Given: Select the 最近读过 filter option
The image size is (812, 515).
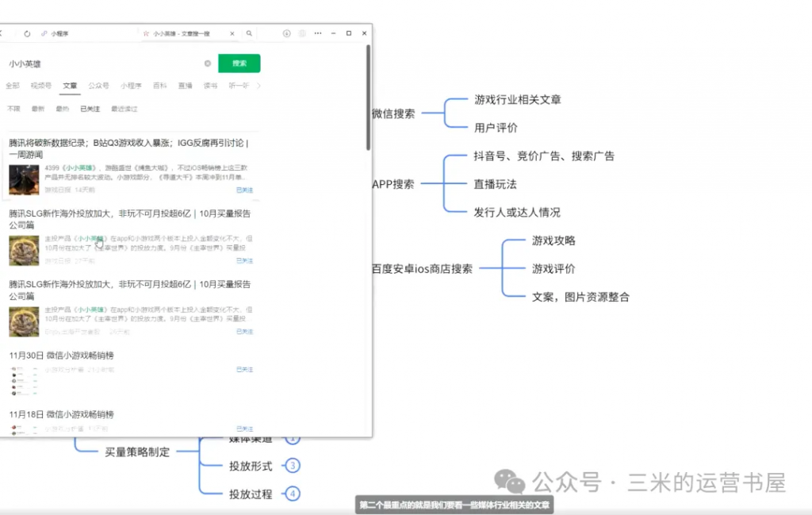Looking at the screenshot, I should 124,109.
